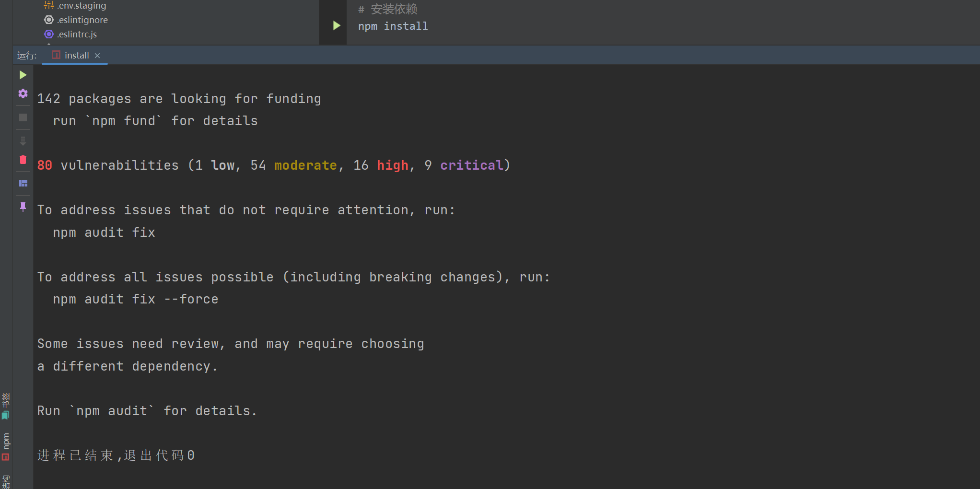Click the npm install line in editor
980x489 pixels.
coord(393,26)
